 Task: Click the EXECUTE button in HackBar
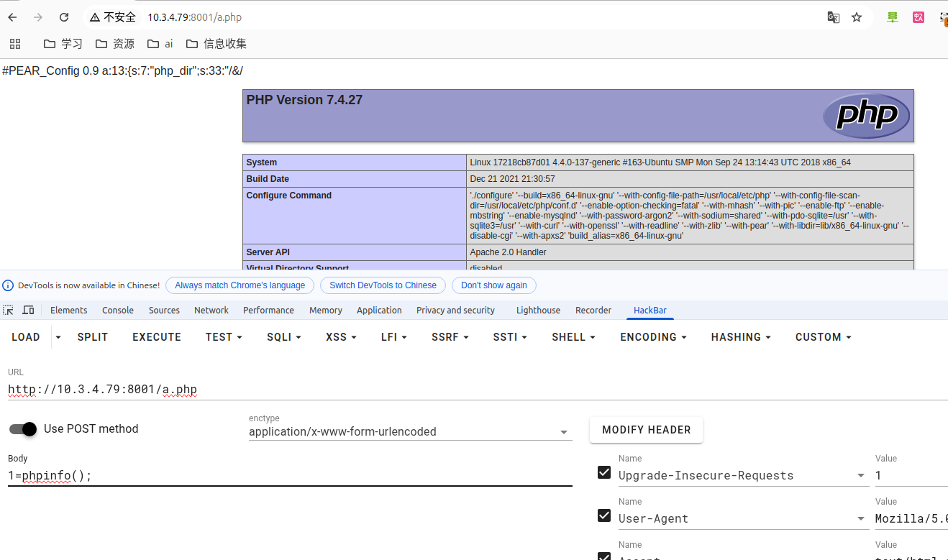157,337
